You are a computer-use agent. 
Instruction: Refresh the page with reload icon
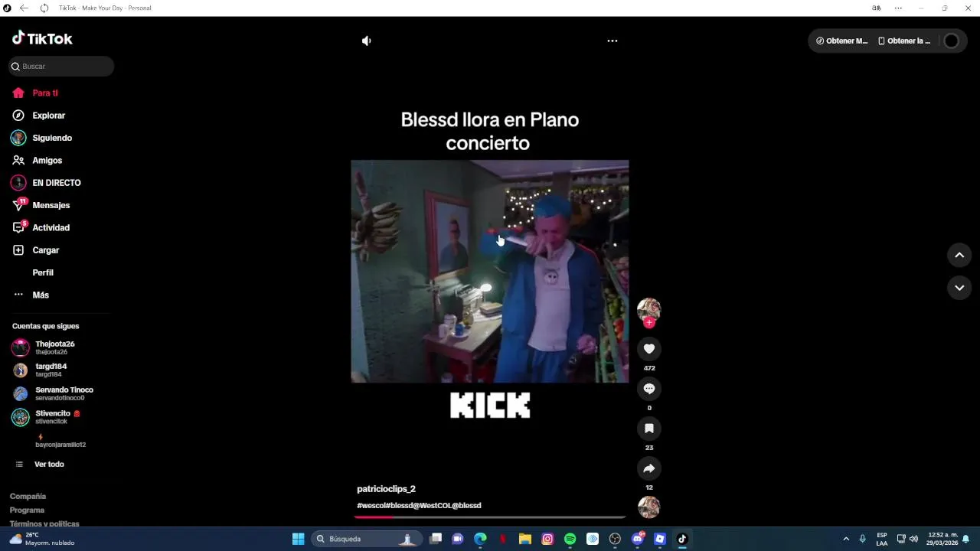tap(44, 8)
